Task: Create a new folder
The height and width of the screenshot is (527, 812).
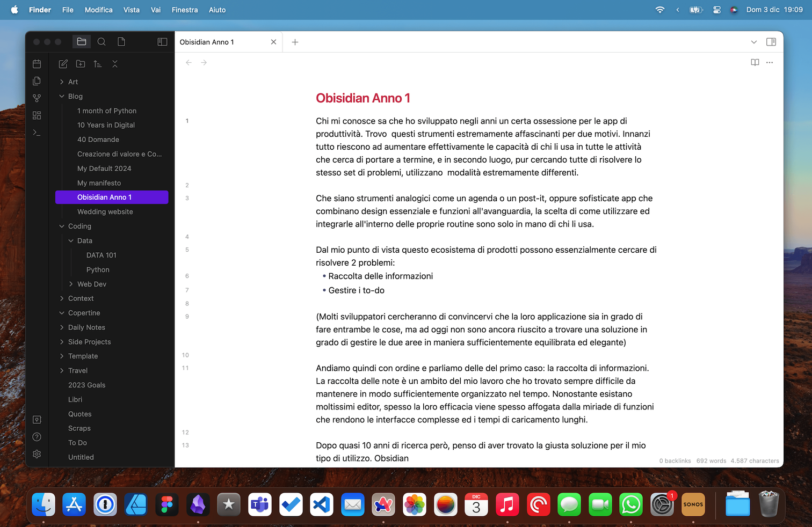Action: [81, 64]
